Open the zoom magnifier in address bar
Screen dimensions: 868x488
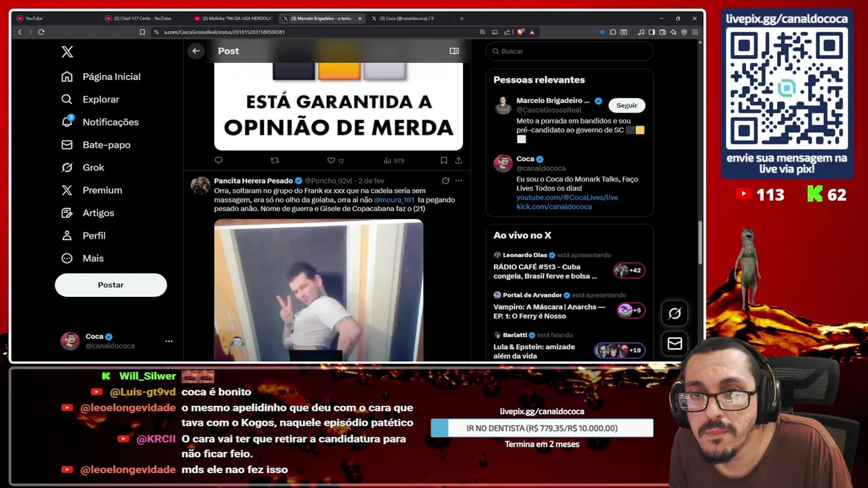482,32
